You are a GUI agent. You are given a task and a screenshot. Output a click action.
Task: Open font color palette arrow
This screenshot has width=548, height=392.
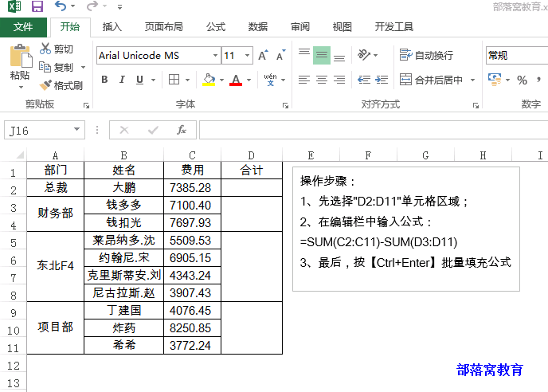(249, 80)
